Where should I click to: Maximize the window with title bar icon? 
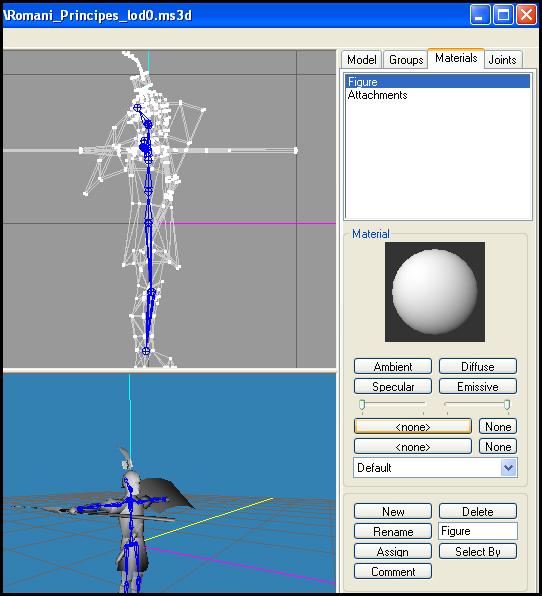pyautogui.click(x=503, y=15)
